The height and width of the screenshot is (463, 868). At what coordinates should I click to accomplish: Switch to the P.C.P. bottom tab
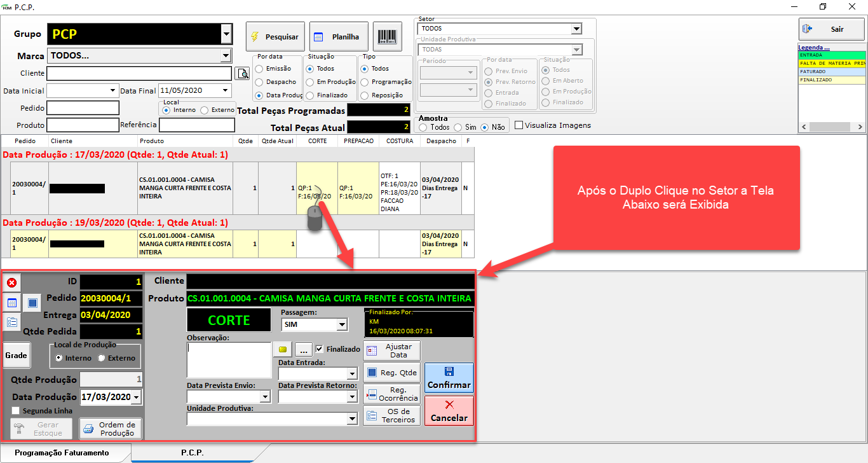coord(192,453)
